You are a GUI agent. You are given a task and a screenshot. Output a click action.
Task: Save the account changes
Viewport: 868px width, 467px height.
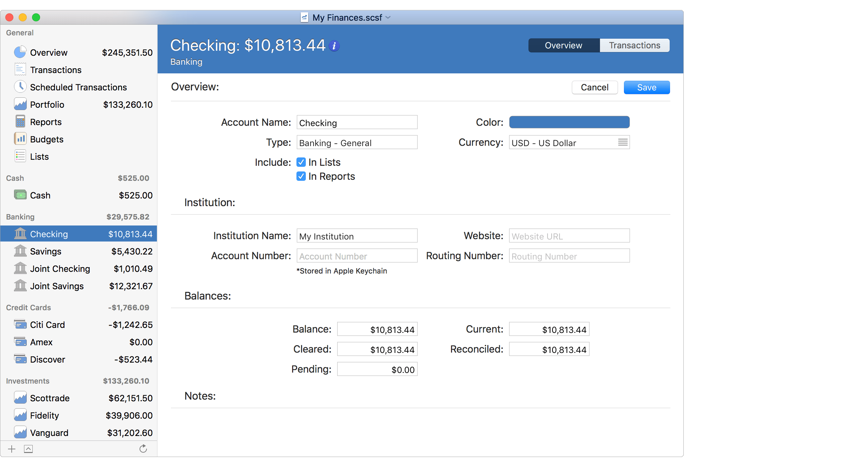646,87
